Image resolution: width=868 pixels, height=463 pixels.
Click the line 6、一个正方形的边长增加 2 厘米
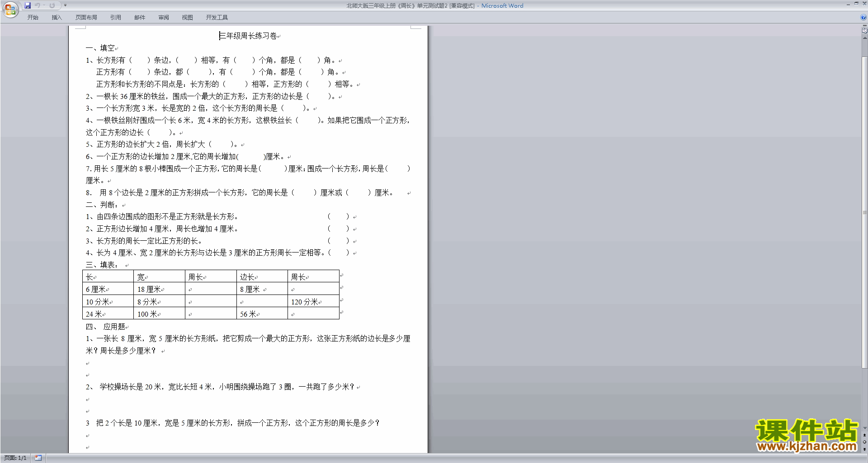[185, 157]
